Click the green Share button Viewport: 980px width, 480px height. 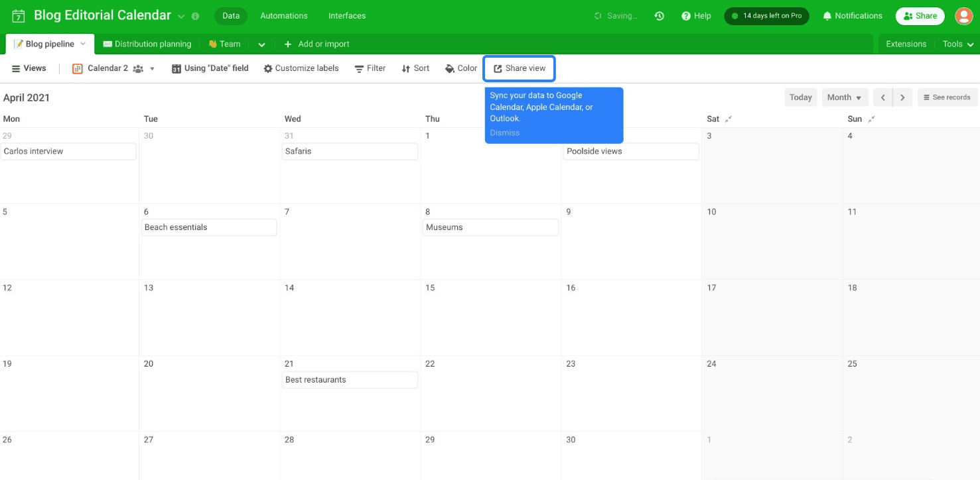pyautogui.click(x=920, y=16)
